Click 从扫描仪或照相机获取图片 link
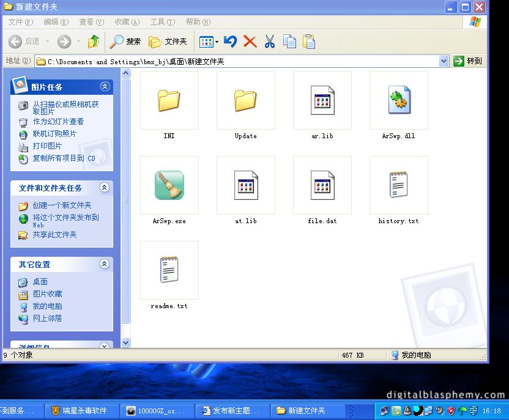509x420 pixels. pos(65,108)
